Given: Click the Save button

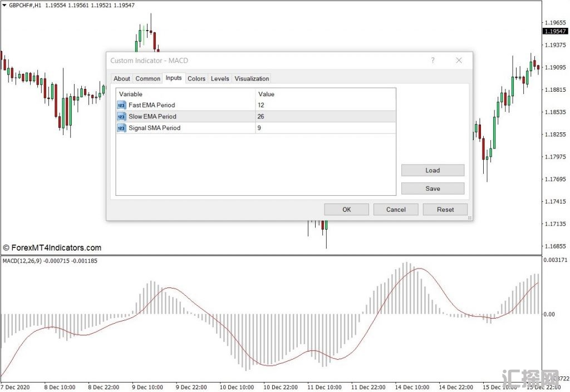Looking at the screenshot, I should [433, 188].
